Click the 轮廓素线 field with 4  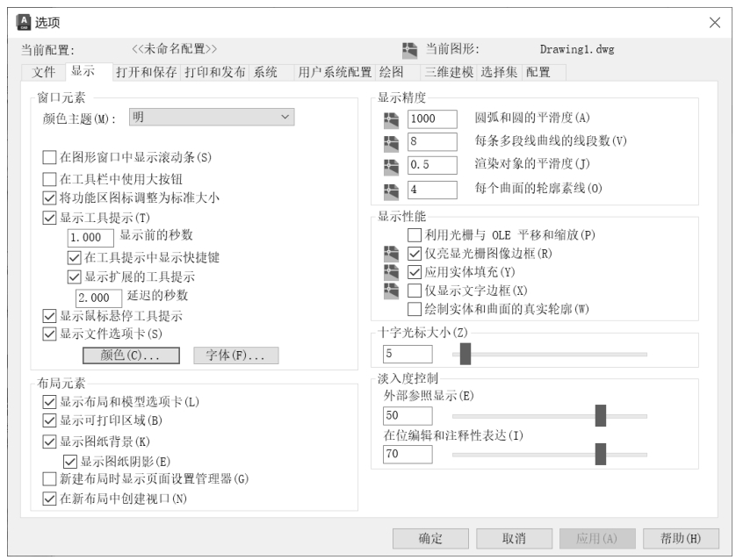(432, 190)
